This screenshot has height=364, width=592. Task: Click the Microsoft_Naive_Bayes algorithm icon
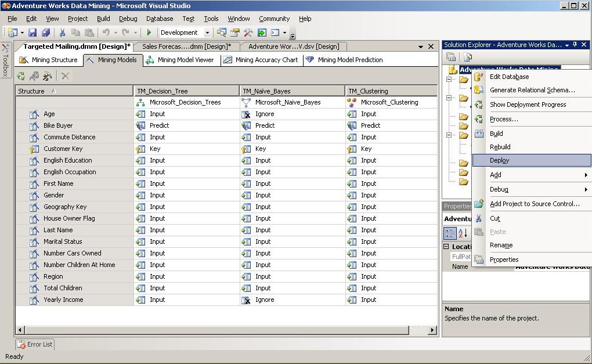tap(246, 102)
